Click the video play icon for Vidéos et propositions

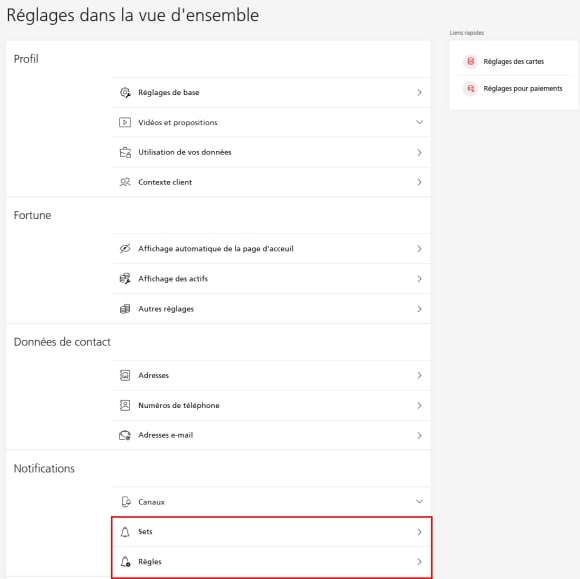coord(125,122)
